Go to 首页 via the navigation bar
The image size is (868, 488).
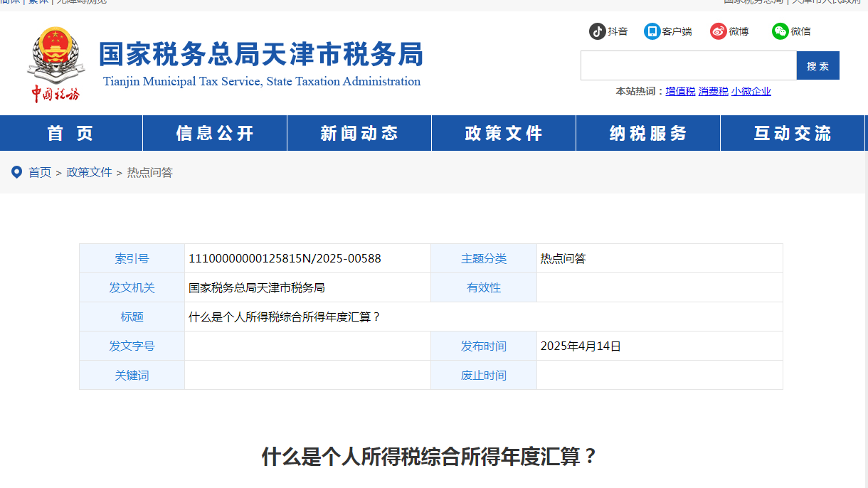coord(70,132)
